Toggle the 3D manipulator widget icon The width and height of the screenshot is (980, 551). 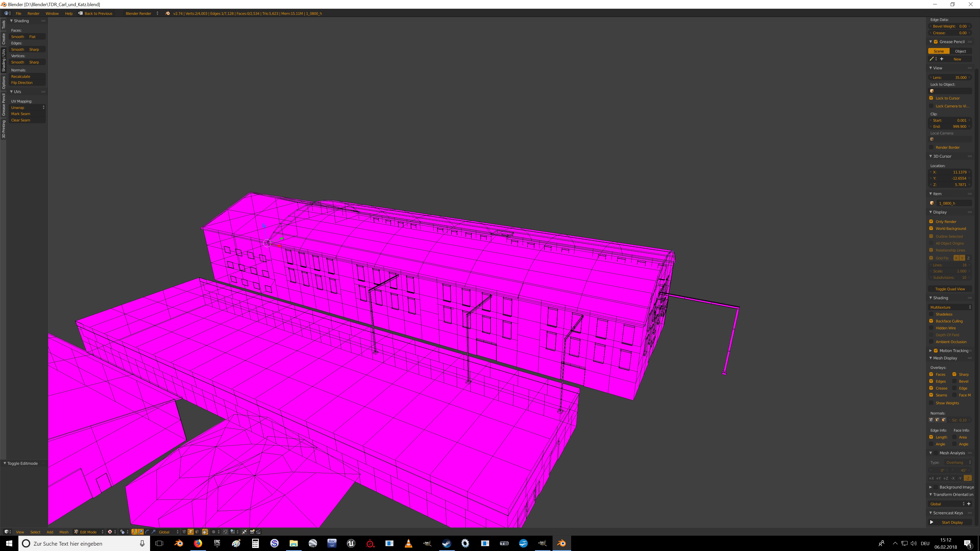click(134, 532)
